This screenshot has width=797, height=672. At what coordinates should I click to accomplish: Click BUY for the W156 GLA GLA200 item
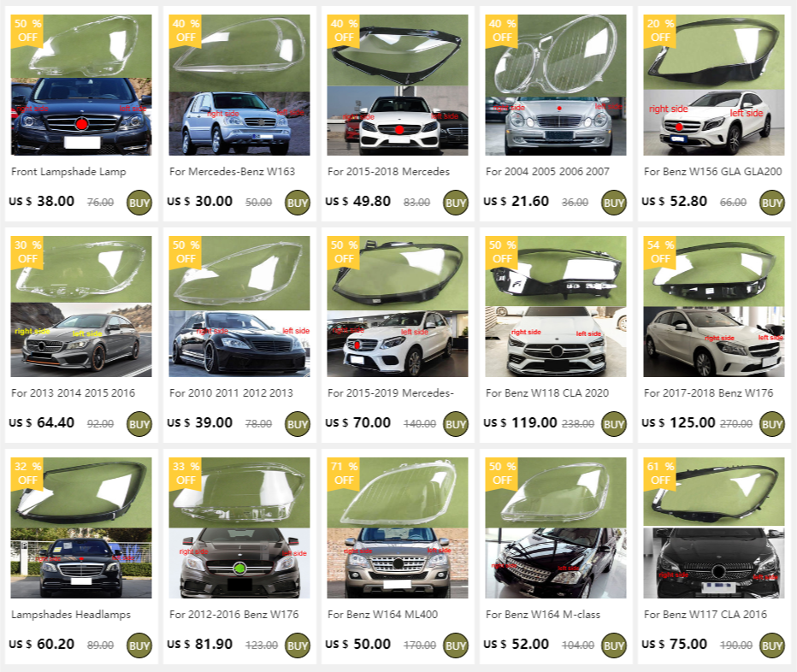[x=771, y=203]
